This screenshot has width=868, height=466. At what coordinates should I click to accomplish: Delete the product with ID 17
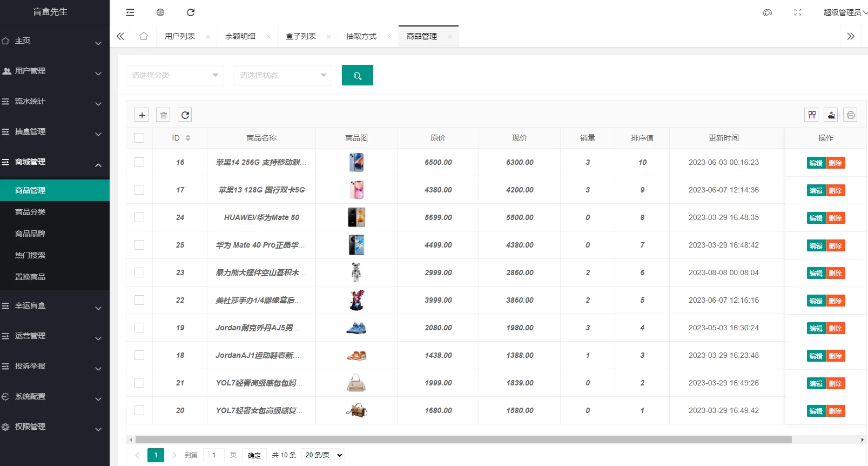pyautogui.click(x=836, y=190)
